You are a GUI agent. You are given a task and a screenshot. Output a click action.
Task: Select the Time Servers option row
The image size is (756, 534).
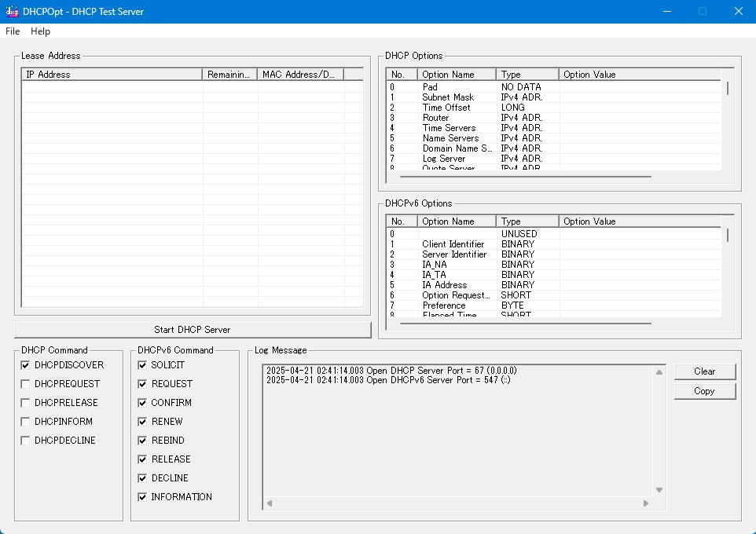[x=554, y=128]
